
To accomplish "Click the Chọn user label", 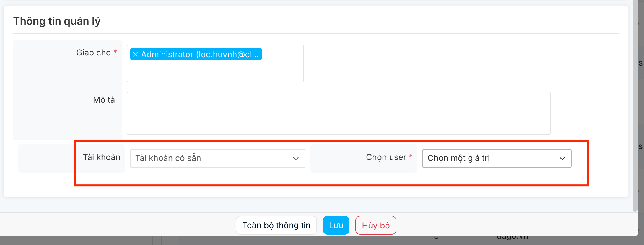I will [x=386, y=157].
